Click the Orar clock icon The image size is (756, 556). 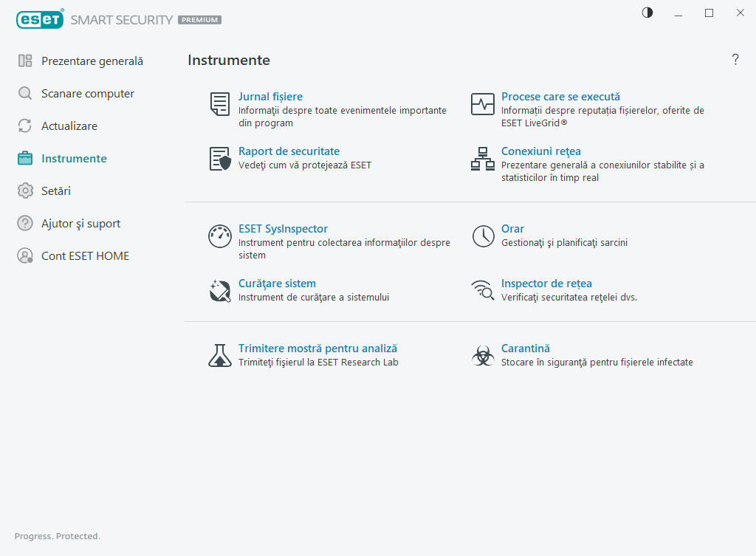pos(483,236)
